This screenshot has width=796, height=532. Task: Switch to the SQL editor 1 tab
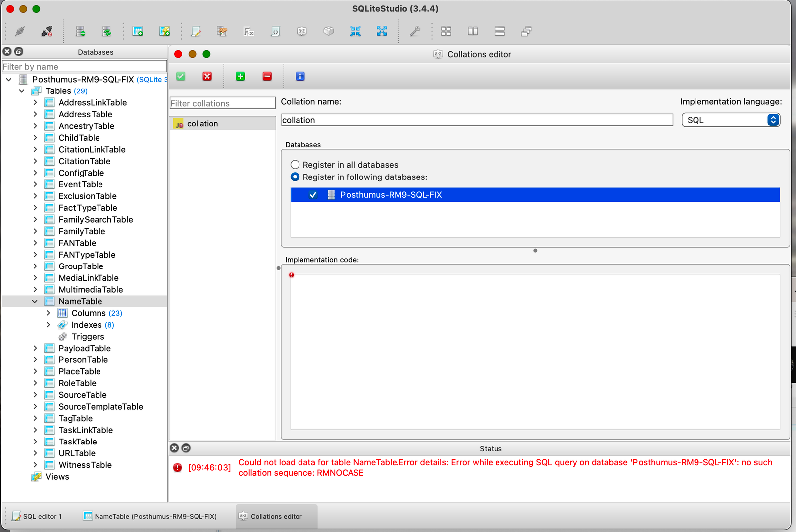[37, 516]
